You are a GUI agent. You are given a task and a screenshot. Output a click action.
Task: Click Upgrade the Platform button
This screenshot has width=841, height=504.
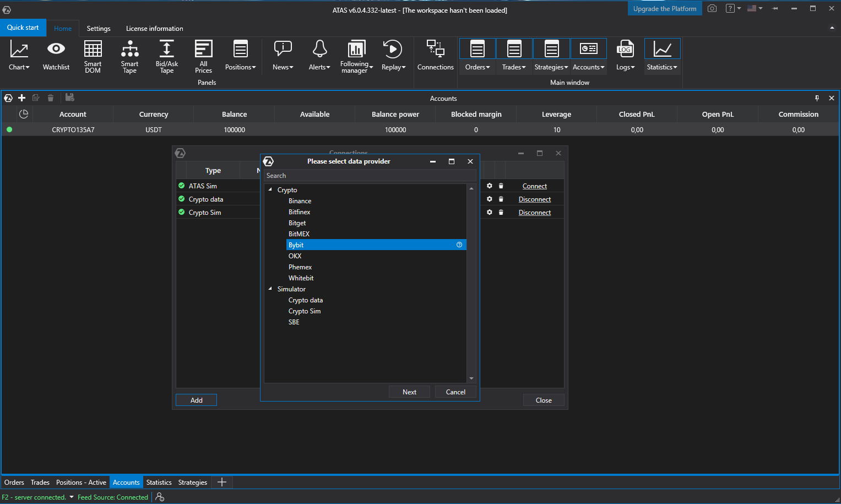665,8
